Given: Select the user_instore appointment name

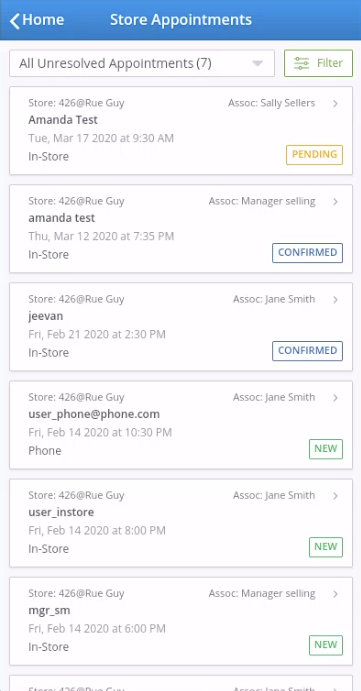Looking at the screenshot, I should 61,513.
